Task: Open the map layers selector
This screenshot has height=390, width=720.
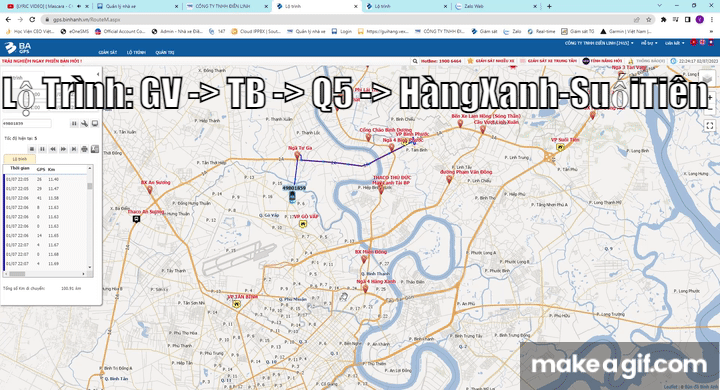Action: [708, 79]
